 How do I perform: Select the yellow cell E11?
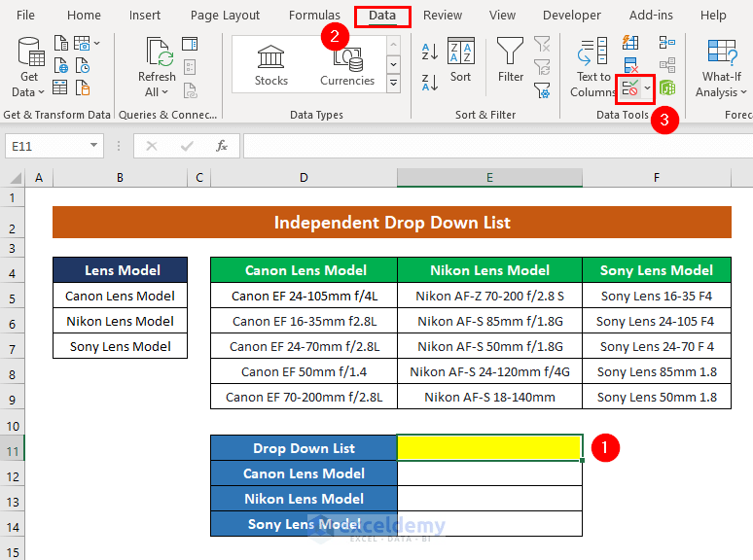(489, 448)
